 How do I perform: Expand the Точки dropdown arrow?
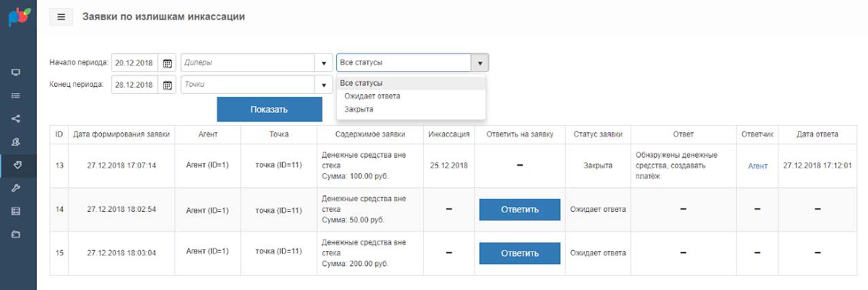click(x=323, y=85)
